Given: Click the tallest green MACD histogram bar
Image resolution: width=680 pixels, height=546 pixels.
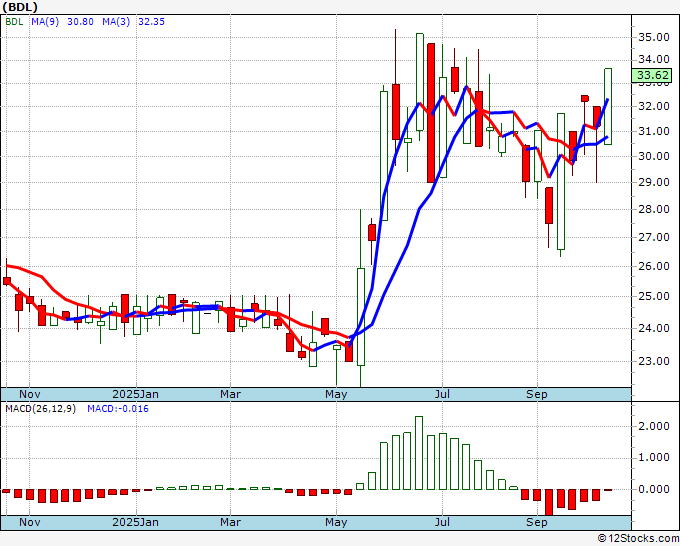Looking at the screenshot, I should (x=419, y=453).
